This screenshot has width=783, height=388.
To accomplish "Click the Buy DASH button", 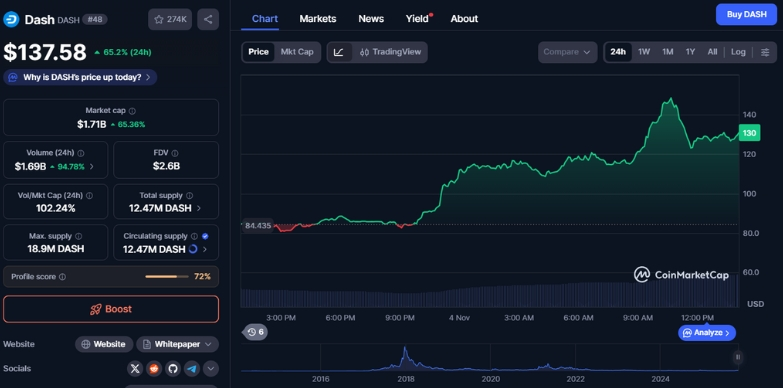I will point(746,14).
